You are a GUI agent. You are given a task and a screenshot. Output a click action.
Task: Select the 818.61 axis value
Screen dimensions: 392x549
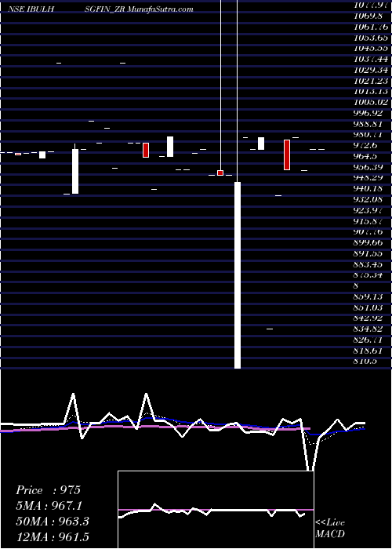[368, 351]
